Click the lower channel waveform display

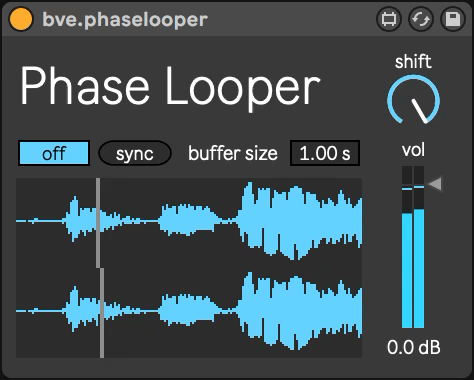pos(189,313)
